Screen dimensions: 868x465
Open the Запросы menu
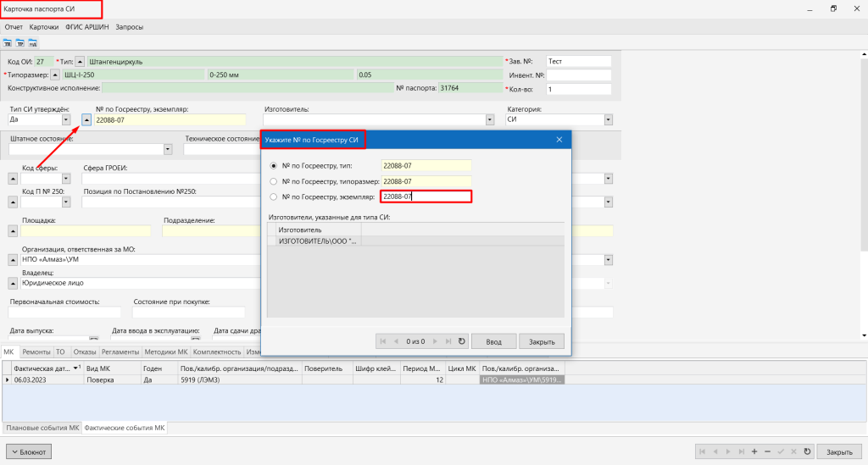click(x=130, y=26)
